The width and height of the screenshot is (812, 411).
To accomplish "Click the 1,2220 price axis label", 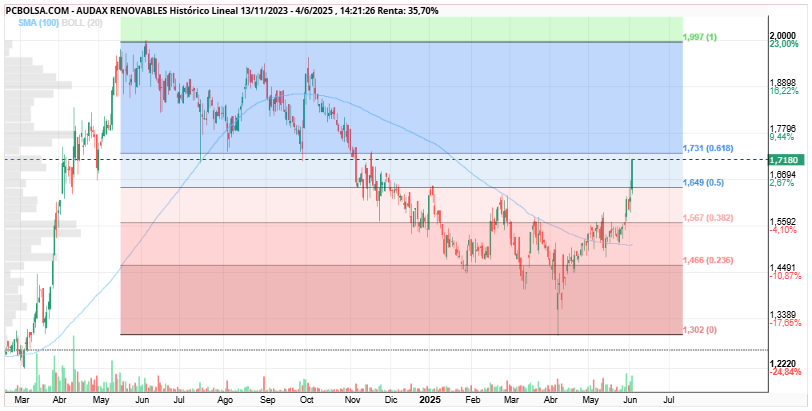I will [x=784, y=364].
